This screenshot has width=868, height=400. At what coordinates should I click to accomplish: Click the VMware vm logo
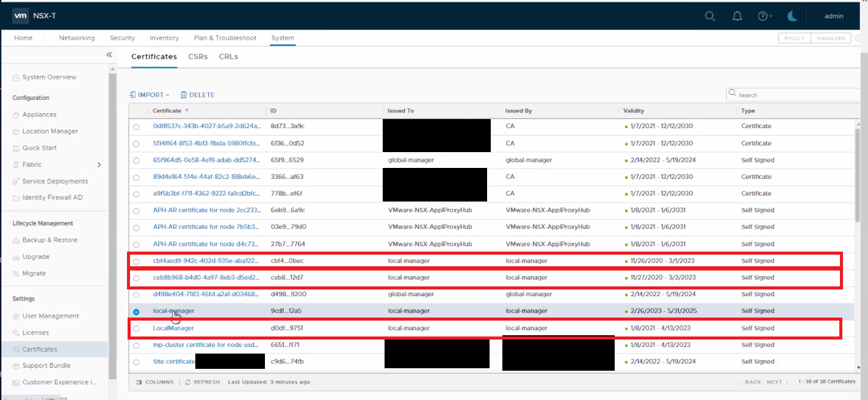(x=21, y=16)
